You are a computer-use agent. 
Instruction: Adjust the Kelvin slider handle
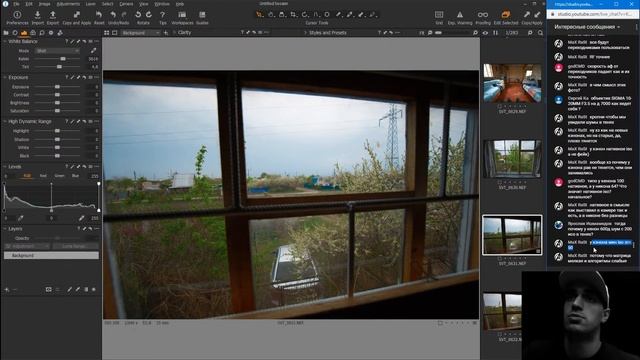63,59
